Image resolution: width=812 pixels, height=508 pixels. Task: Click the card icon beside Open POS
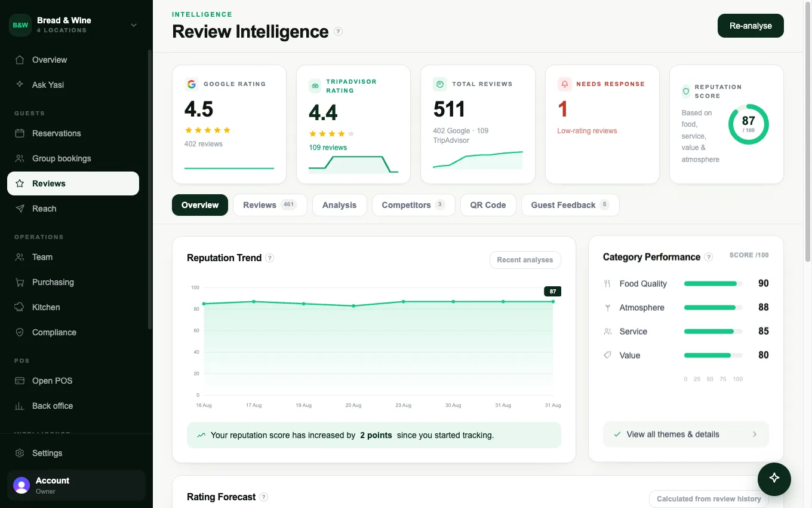(x=20, y=381)
